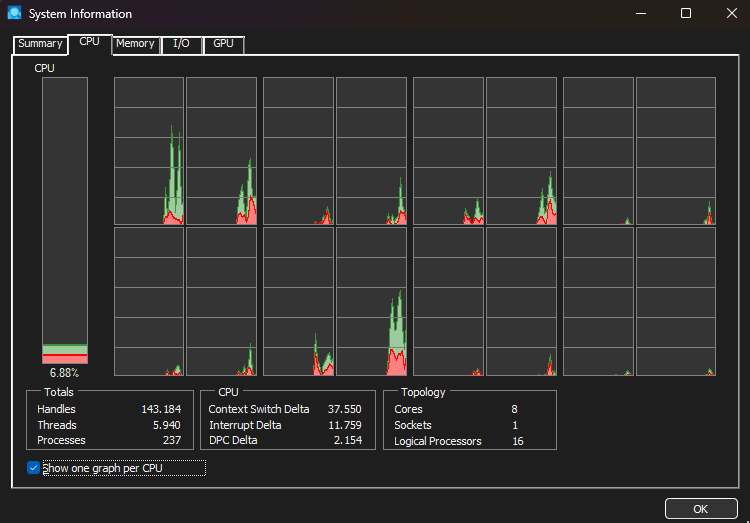Click the Interrupt Delta value 11.759

click(345, 425)
